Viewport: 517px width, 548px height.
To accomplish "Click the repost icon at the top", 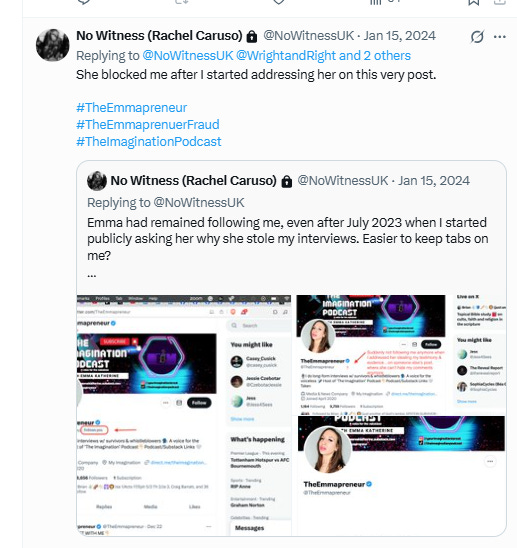I will tap(182, 2).
